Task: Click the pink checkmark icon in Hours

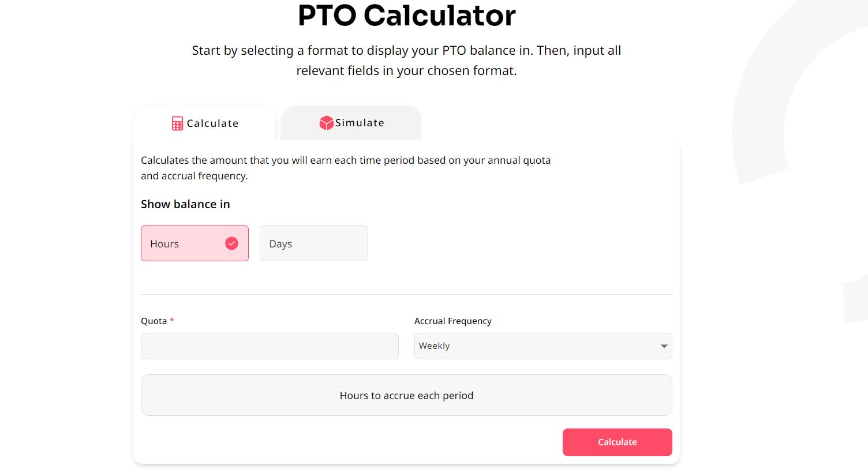Action: click(x=231, y=243)
